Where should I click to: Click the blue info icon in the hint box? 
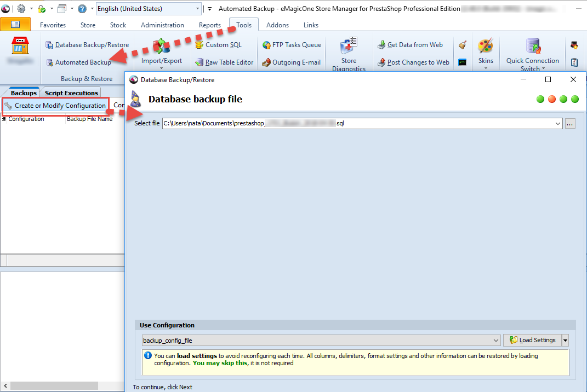148,355
